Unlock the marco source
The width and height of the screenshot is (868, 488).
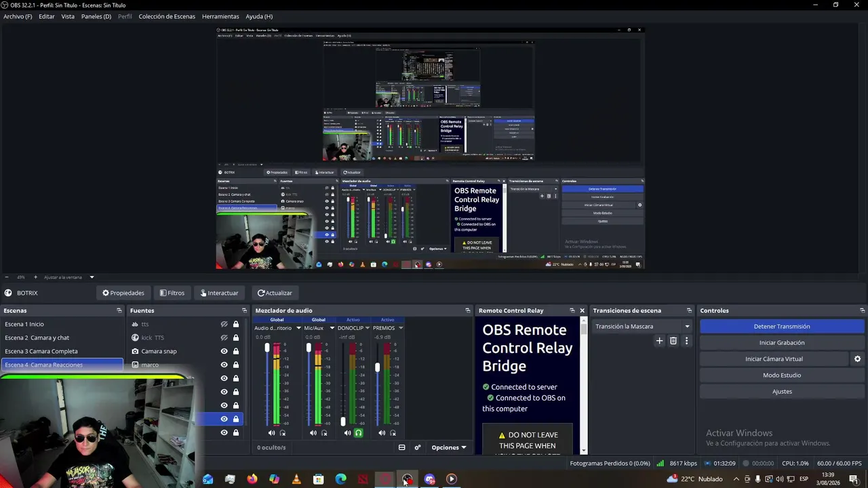click(236, 365)
